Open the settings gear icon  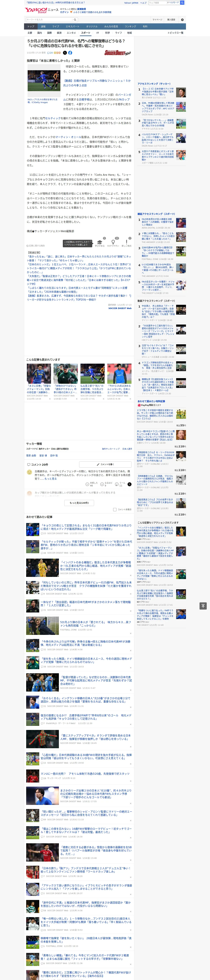pyautogui.click(x=182, y=19)
